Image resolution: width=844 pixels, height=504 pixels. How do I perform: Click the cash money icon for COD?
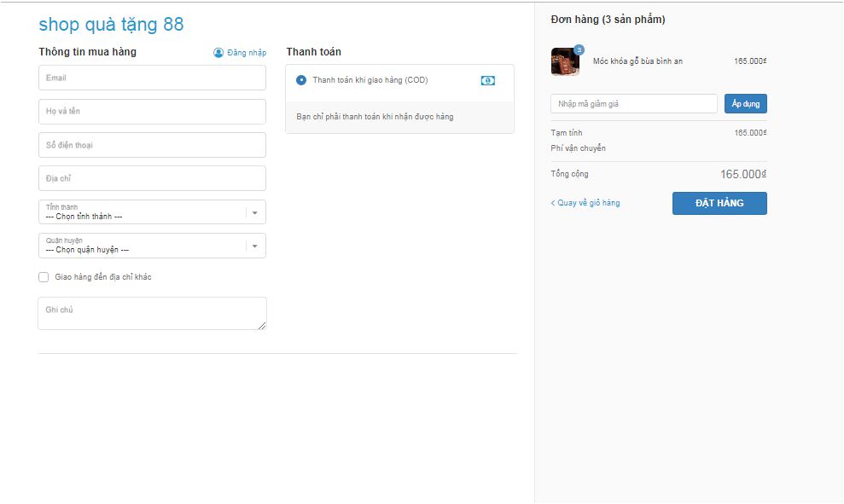[487, 80]
